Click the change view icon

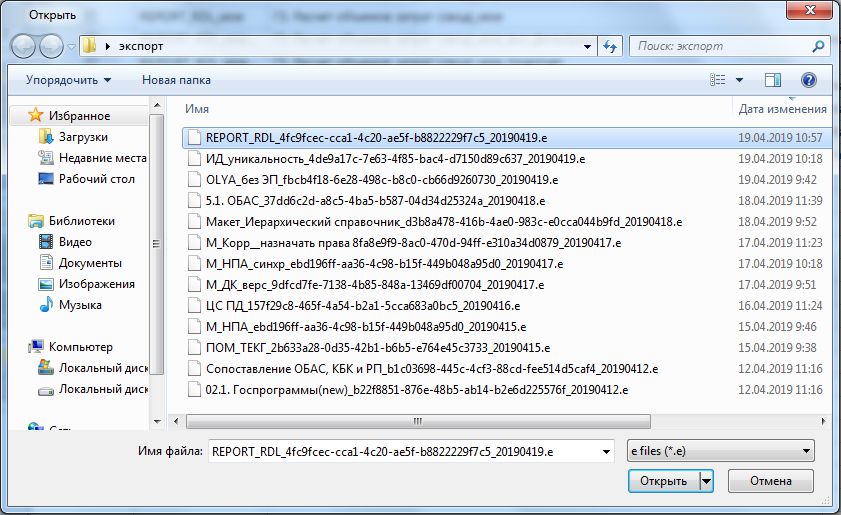pos(718,79)
